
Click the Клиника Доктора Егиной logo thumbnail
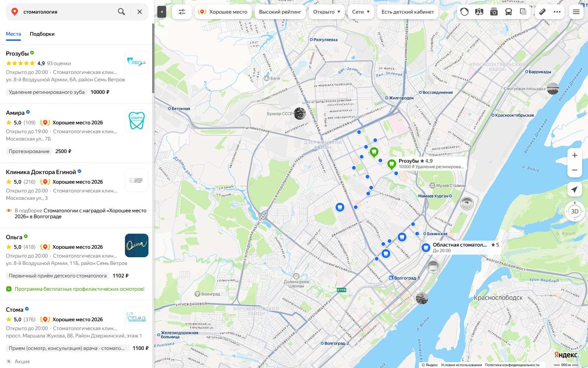(x=137, y=180)
